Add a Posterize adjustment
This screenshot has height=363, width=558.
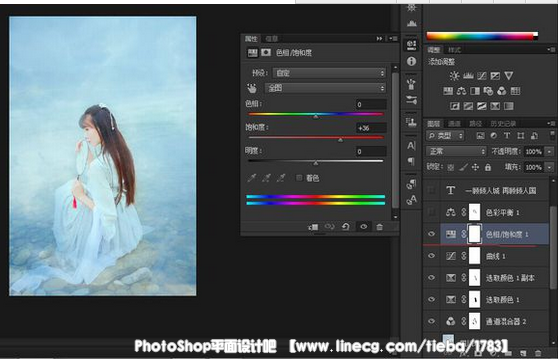[468, 106]
